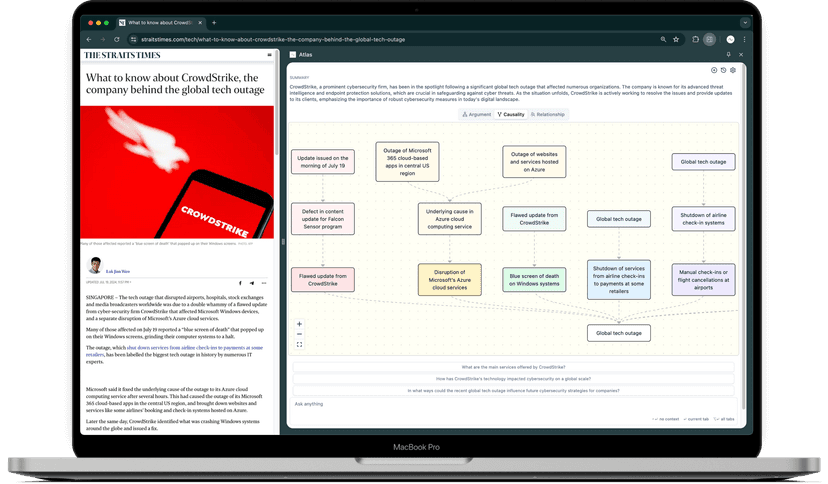Switch to the Relationship tab
828x484 pixels.
(548, 114)
